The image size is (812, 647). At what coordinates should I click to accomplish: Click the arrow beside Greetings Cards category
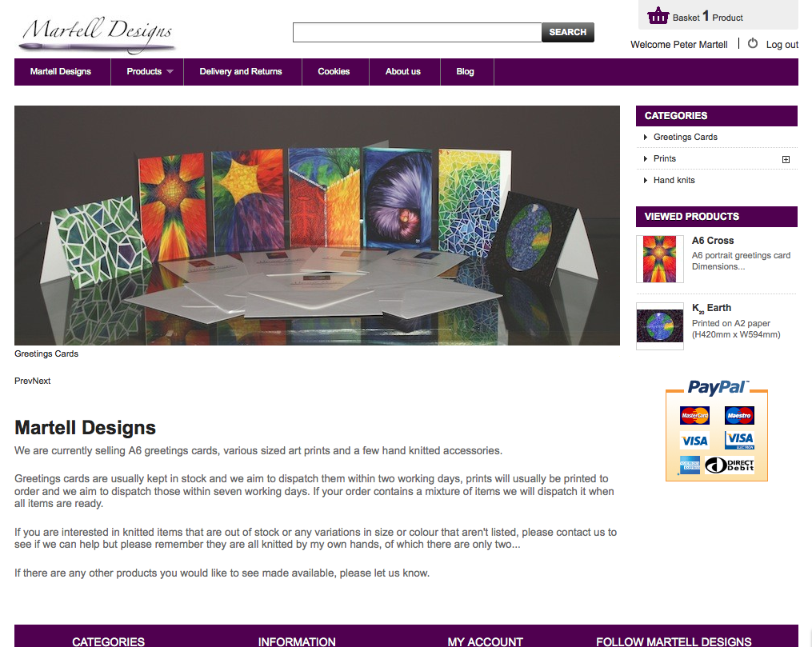click(x=646, y=138)
